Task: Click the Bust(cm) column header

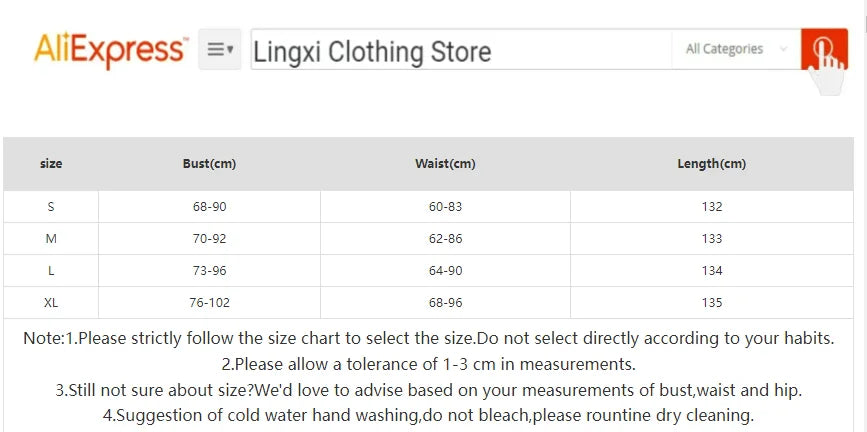Action: (209, 164)
